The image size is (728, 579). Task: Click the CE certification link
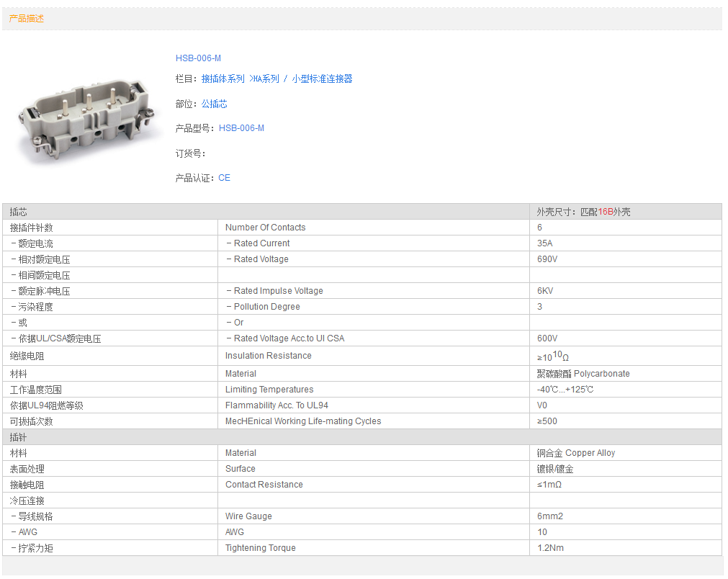(224, 178)
